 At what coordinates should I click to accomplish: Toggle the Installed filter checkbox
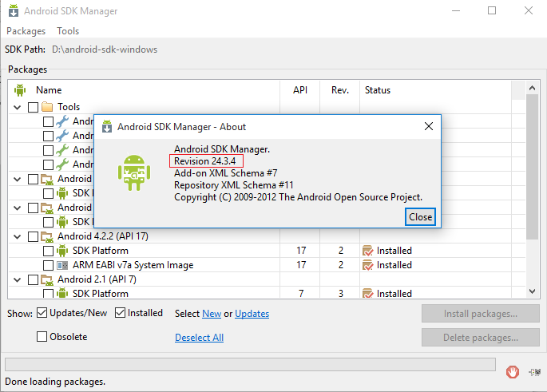pos(120,313)
